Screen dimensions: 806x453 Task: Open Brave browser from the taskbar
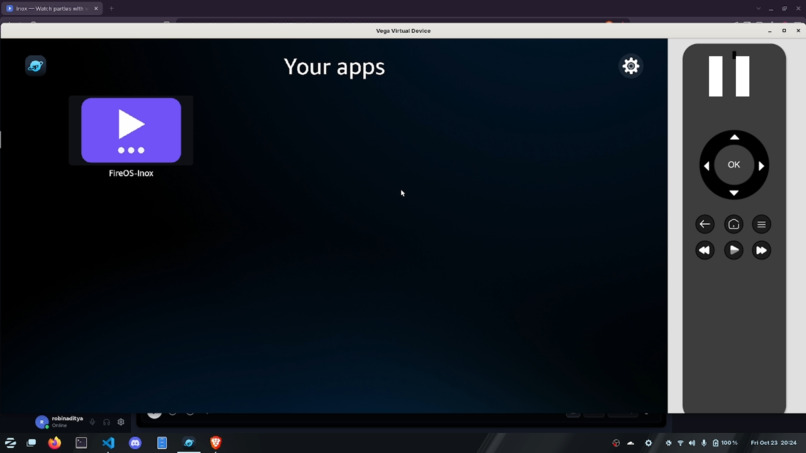[215, 443]
